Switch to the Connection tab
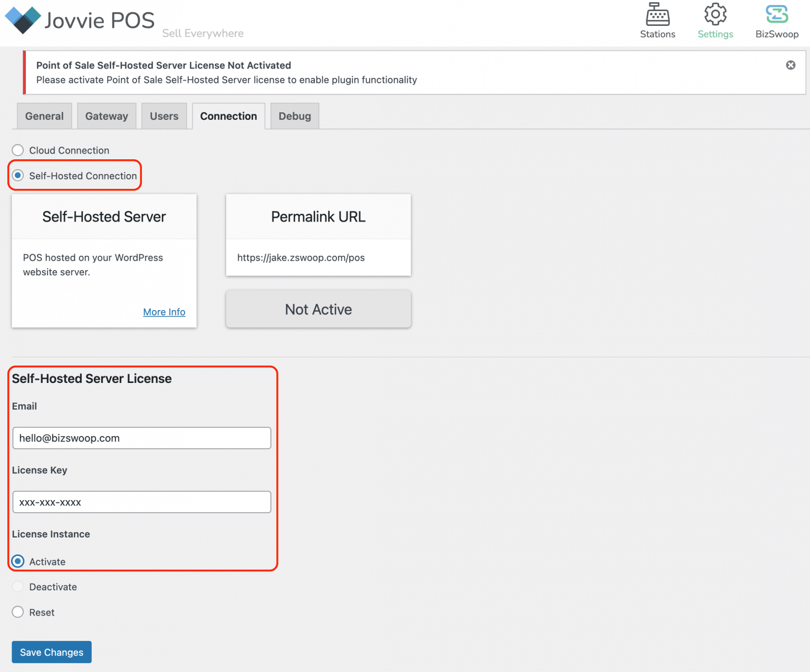 tap(228, 116)
